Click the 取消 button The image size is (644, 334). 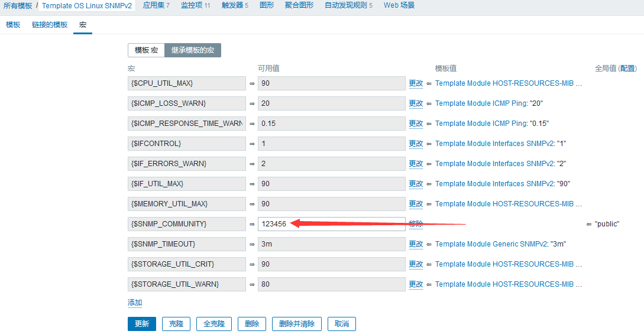point(341,324)
